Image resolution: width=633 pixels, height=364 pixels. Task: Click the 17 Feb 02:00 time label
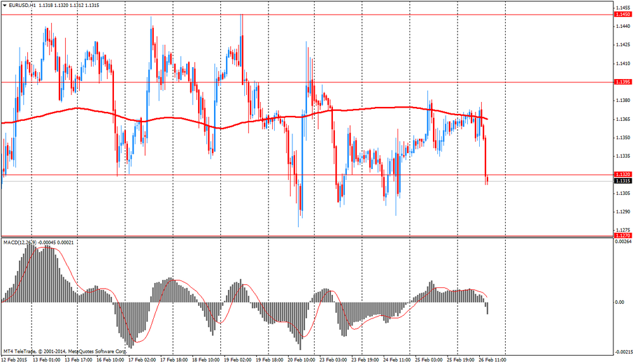point(142,360)
